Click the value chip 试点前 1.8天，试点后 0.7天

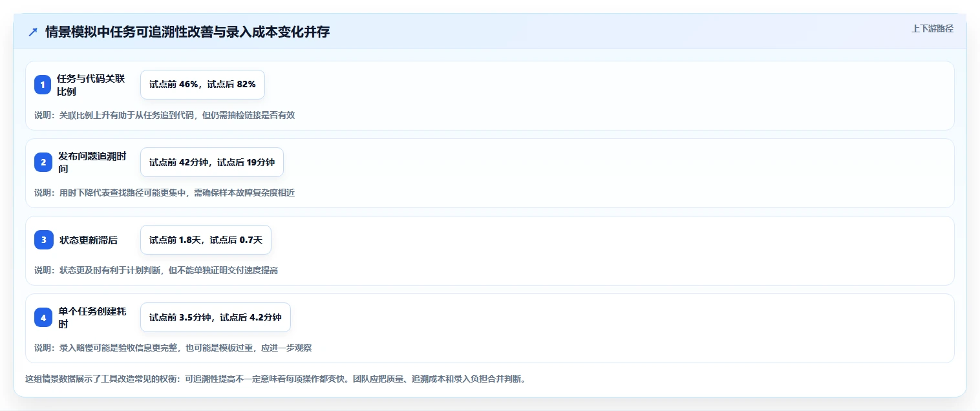pyautogui.click(x=206, y=240)
